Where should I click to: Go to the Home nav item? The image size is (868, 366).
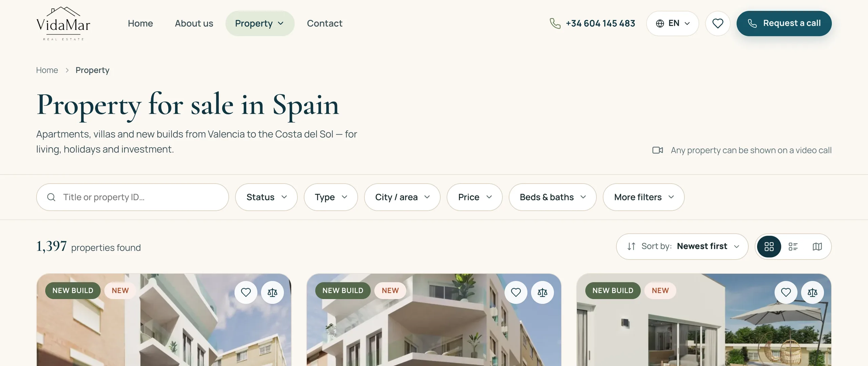[x=140, y=23]
